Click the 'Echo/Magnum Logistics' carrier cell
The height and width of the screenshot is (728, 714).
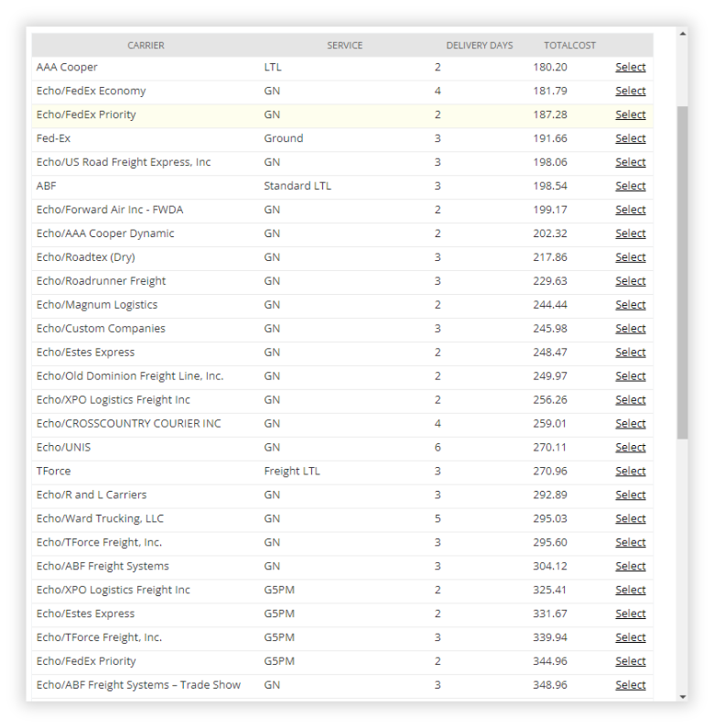click(x=97, y=305)
